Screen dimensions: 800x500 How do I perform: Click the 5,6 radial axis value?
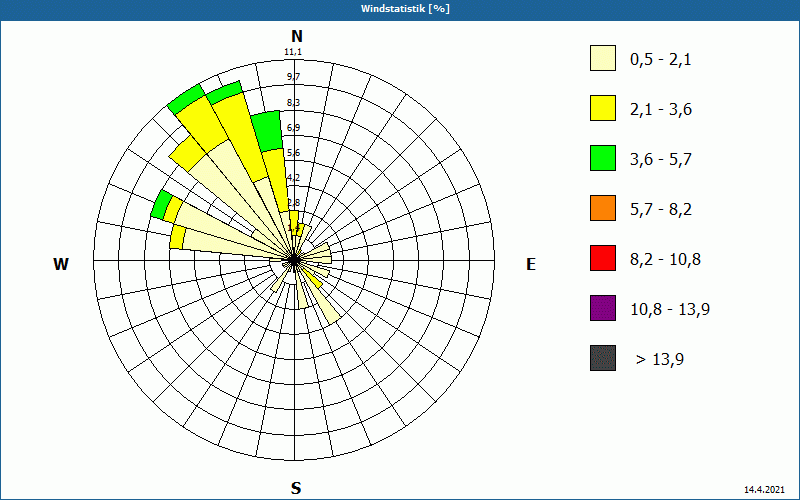(293, 153)
